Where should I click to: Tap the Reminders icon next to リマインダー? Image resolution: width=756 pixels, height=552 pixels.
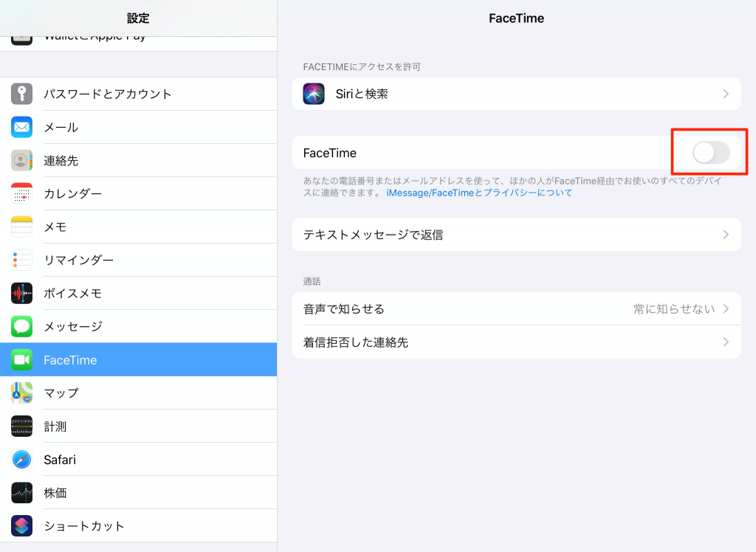point(21,261)
